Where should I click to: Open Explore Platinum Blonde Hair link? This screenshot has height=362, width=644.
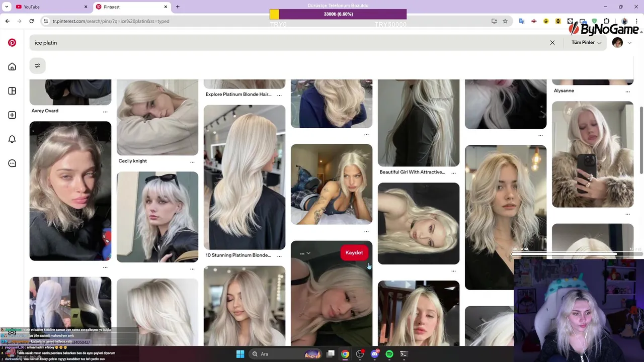click(238, 94)
